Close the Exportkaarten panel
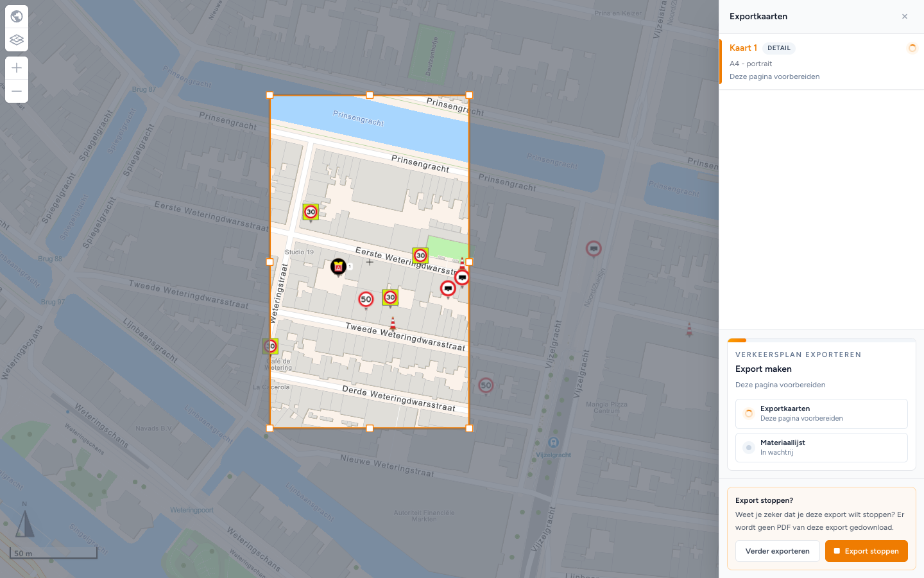Image resolution: width=924 pixels, height=578 pixels. (x=905, y=17)
